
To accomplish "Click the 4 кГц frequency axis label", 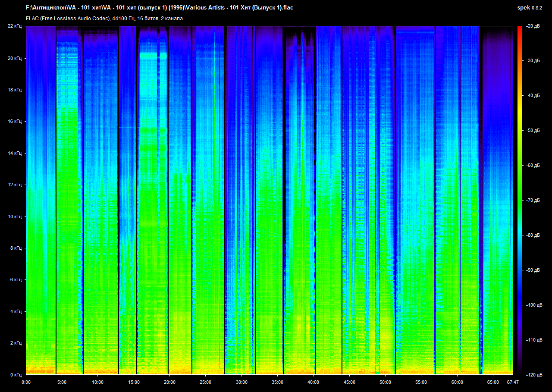I will click(16, 311).
